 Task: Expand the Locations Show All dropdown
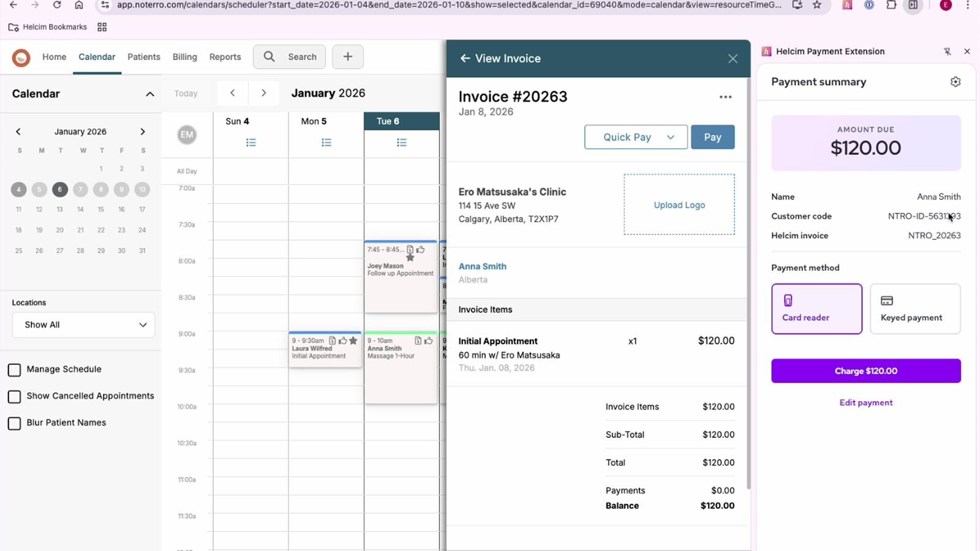pos(83,325)
